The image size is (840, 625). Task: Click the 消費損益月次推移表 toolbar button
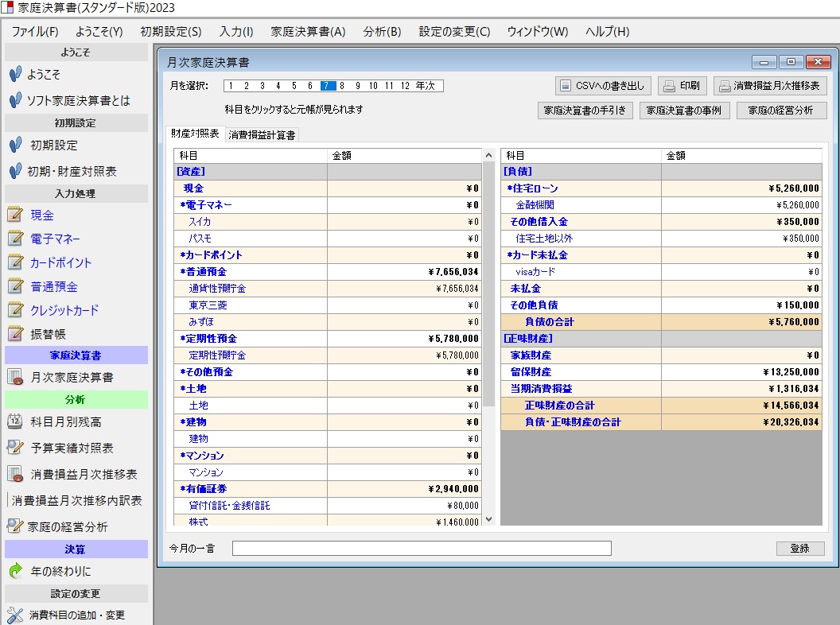pos(770,86)
